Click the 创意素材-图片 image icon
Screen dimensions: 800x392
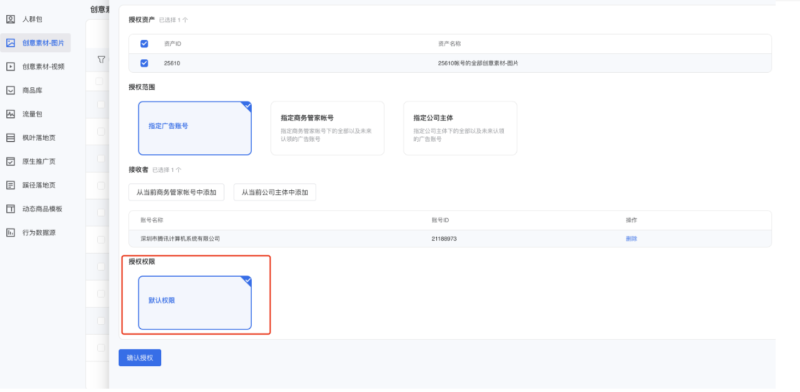pyautogui.click(x=10, y=43)
